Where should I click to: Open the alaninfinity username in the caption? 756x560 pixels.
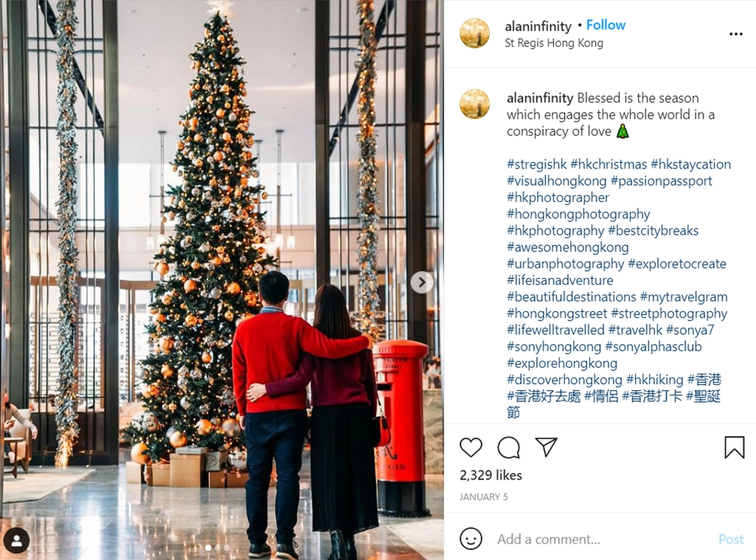[540, 98]
